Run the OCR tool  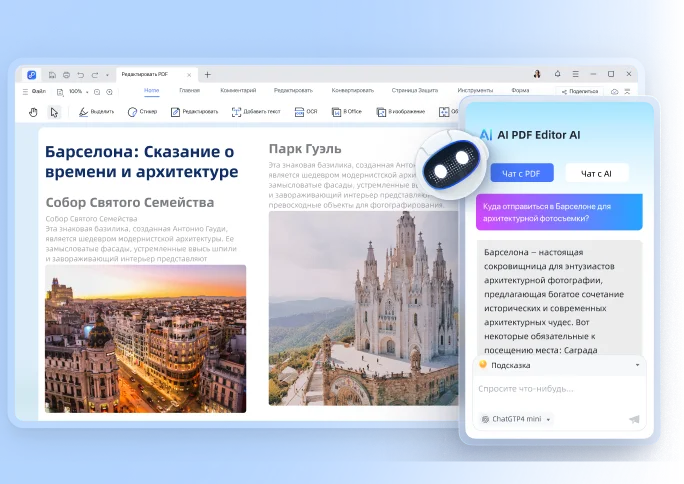[306, 112]
